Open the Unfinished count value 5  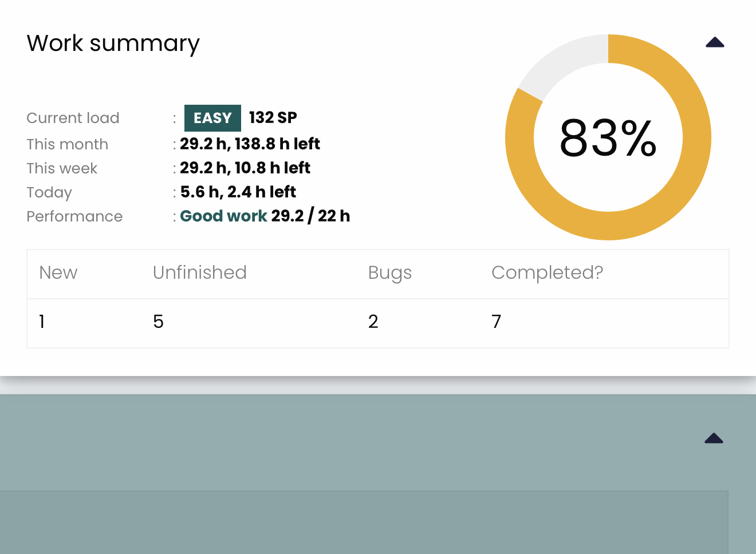159,322
